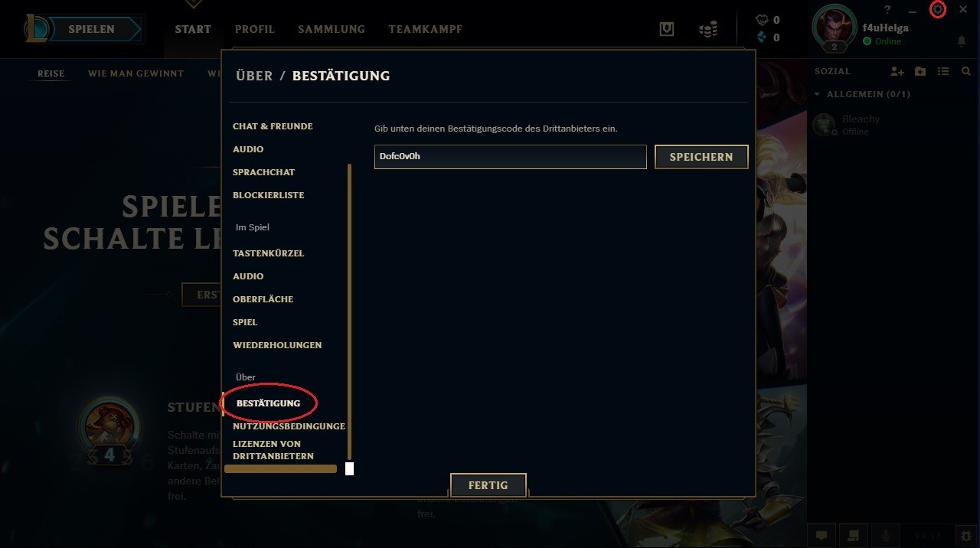Select TASTENKÜRZEL in settings sidebar
The height and width of the screenshot is (548, 980).
tap(269, 253)
